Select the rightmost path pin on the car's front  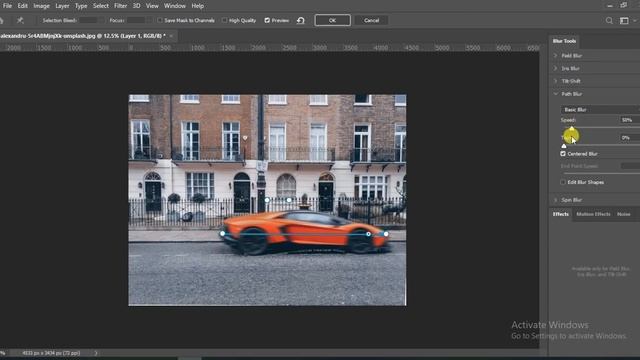386,234
